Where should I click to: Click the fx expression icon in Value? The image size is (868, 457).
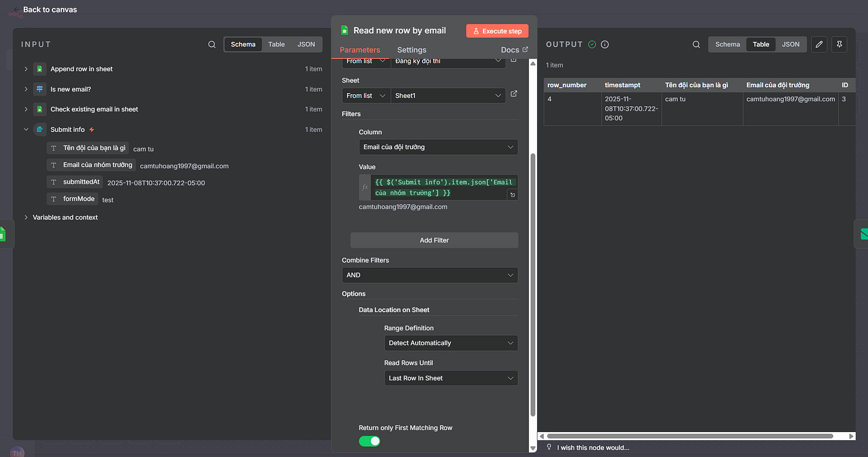pyautogui.click(x=365, y=187)
